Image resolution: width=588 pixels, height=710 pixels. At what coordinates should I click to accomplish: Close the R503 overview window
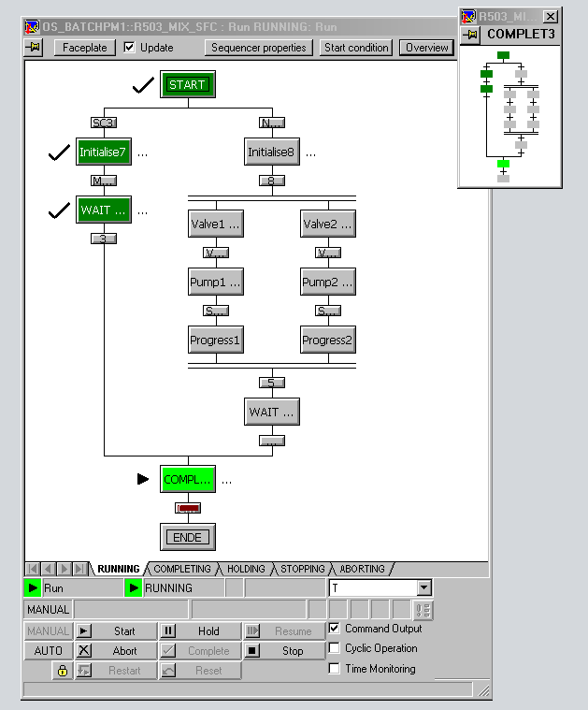pos(551,17)
